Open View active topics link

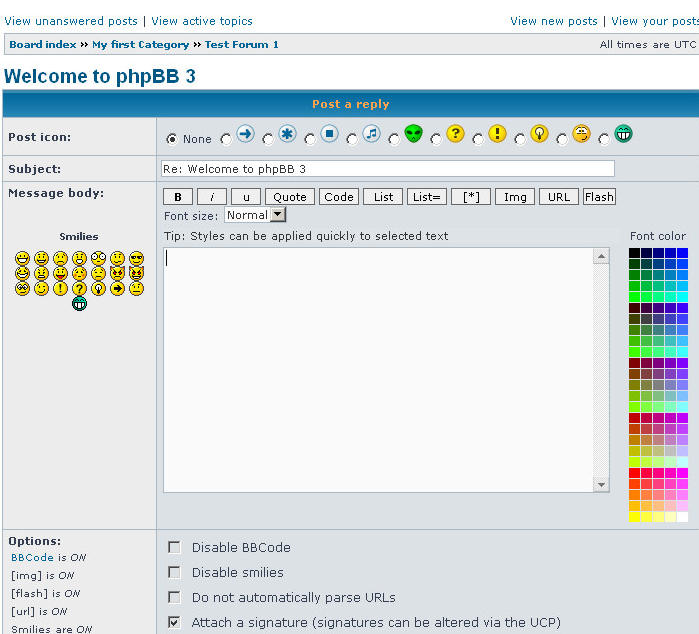(201, 21)
